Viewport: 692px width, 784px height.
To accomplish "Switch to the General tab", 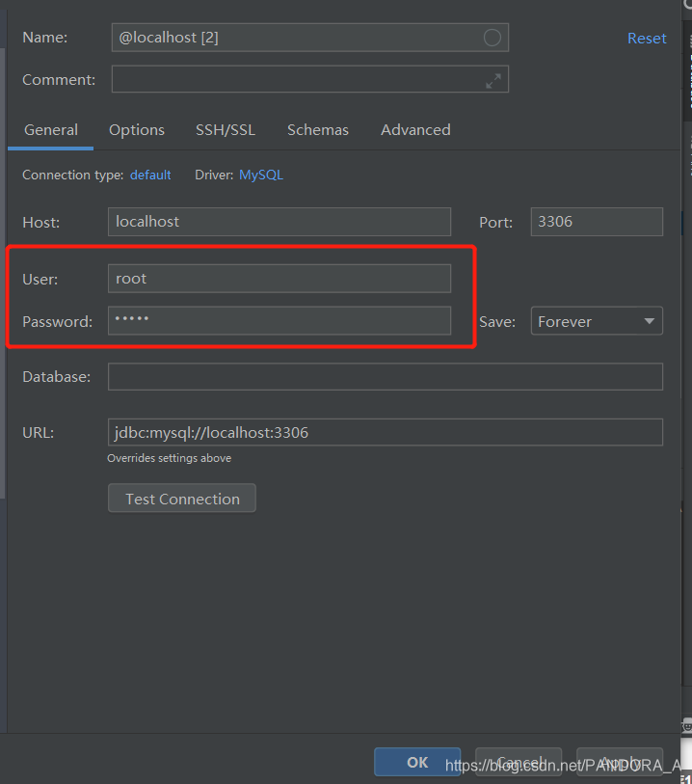I will 50,130.
